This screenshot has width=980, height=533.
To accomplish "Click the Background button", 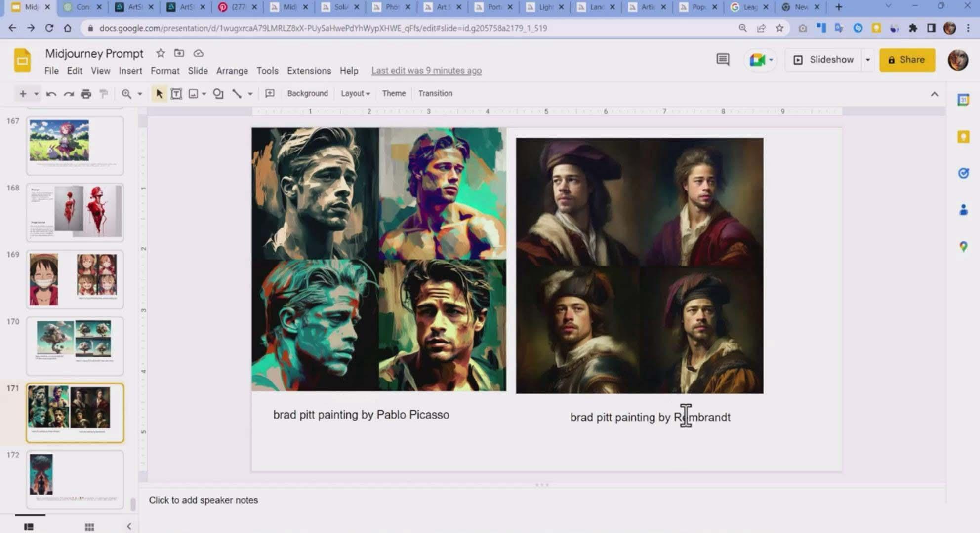I will 307,93.
